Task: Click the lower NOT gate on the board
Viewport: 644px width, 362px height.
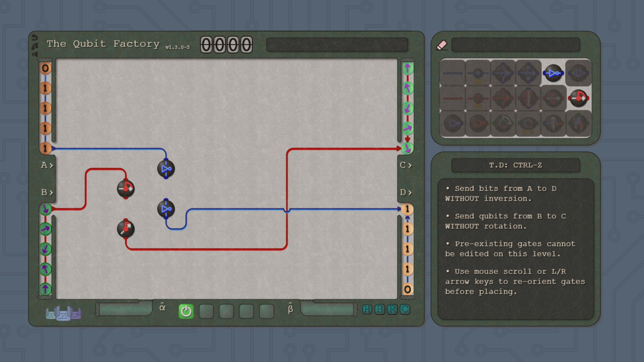Action: (x=166, y=209)
